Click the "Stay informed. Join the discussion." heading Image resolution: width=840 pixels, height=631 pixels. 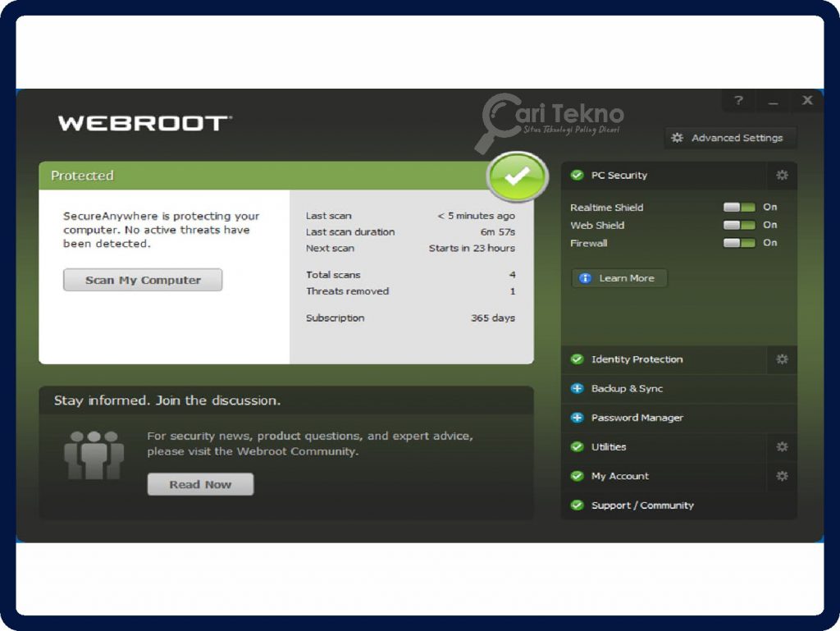(167, 400)
